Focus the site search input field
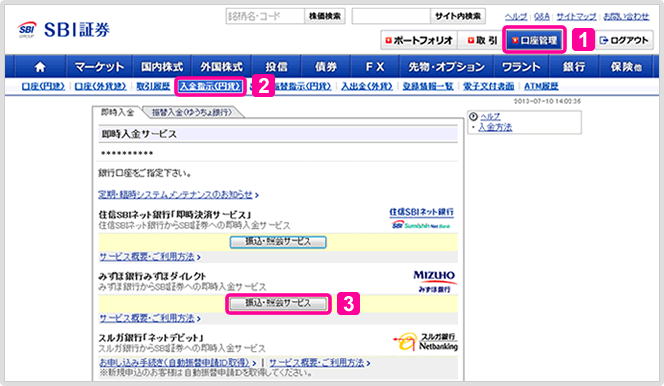The height and width of the screenshot is (386, 664). click(391, 16)
